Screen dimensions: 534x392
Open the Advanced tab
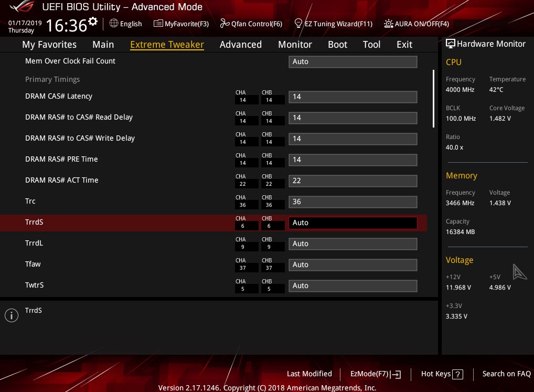(x=240, y=45)
